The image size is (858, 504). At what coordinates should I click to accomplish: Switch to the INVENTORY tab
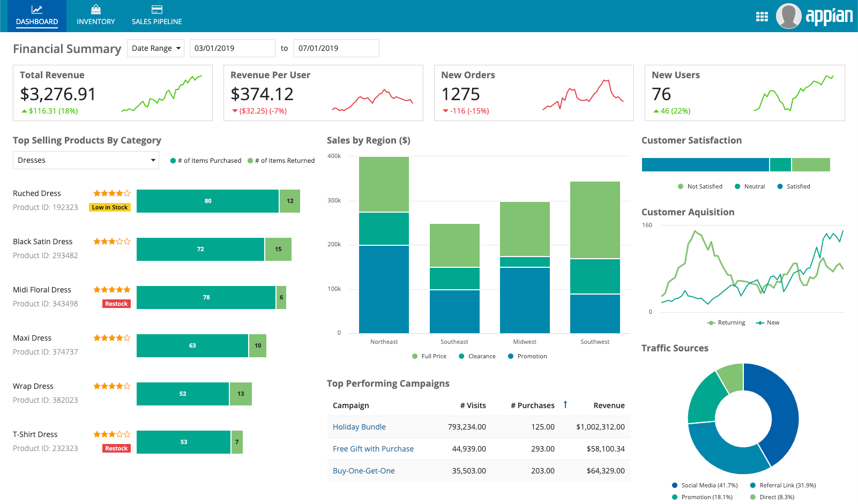click(x=96, y=16)
